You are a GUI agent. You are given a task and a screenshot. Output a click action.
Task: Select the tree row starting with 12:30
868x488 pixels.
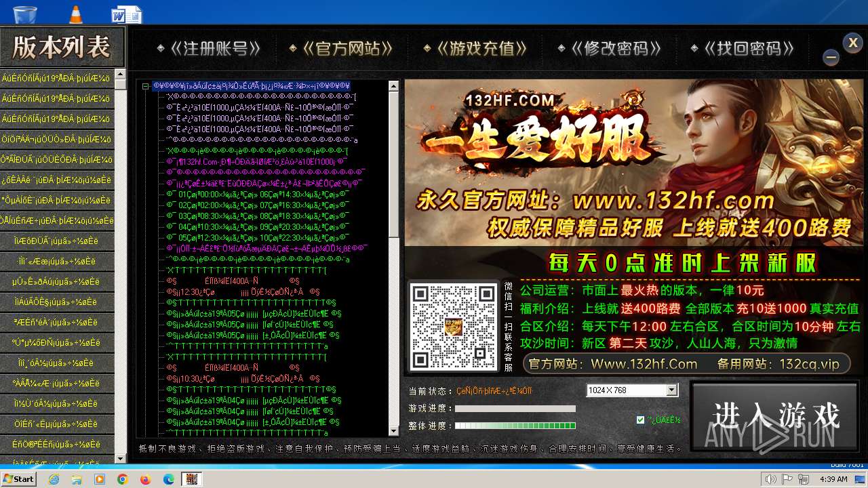pos(243,291)
